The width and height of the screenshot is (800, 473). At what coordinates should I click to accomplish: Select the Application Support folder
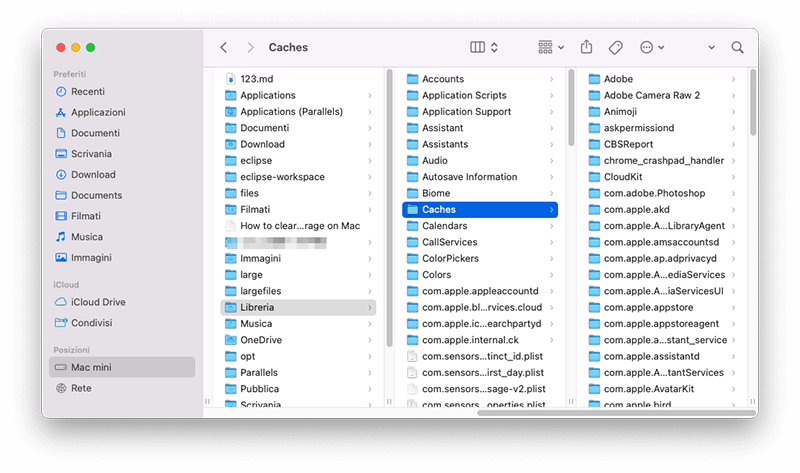480,112
